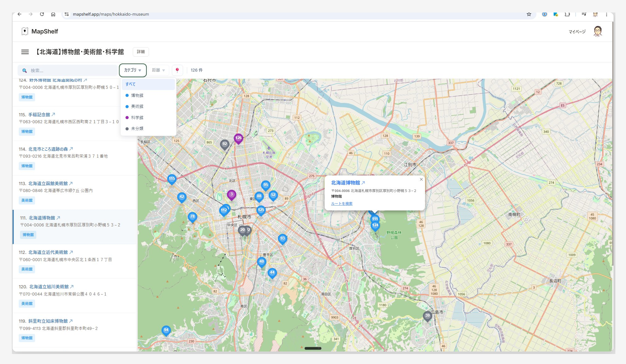Bookmark the page via the star icon
The image size is (626, 364).
pos(529,14)
